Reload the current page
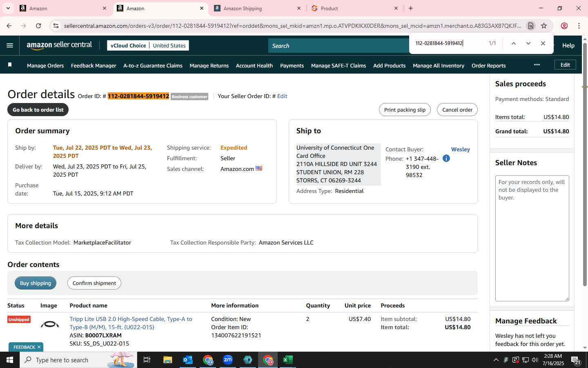 pyautogui.click(x=38, y=26)
